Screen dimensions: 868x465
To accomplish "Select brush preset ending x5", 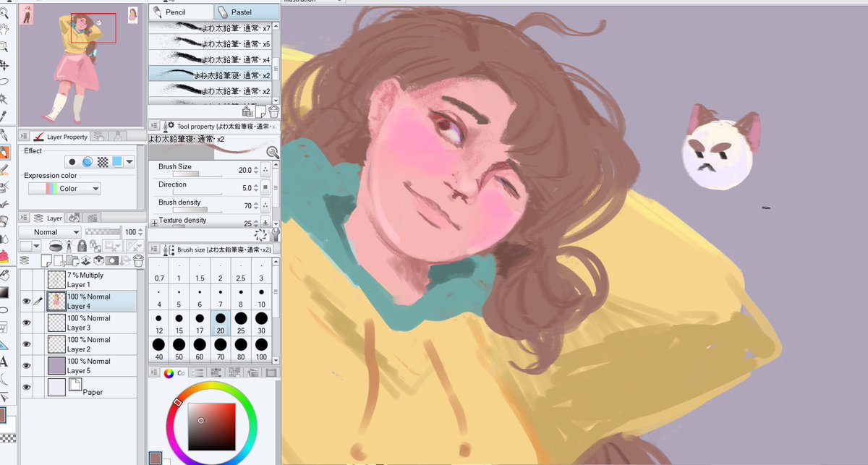I will (210, 43).
